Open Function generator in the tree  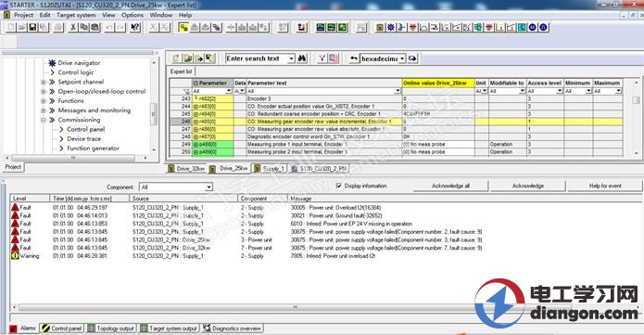93,148
